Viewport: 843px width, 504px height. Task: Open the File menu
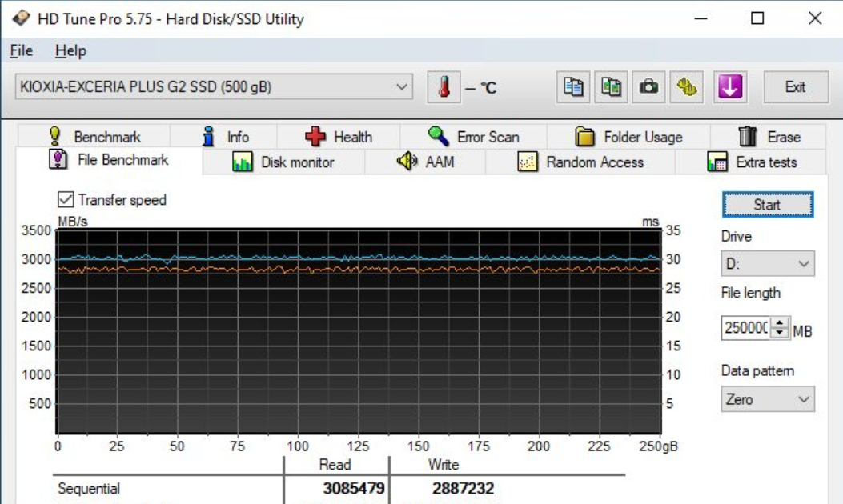point(22,50)
